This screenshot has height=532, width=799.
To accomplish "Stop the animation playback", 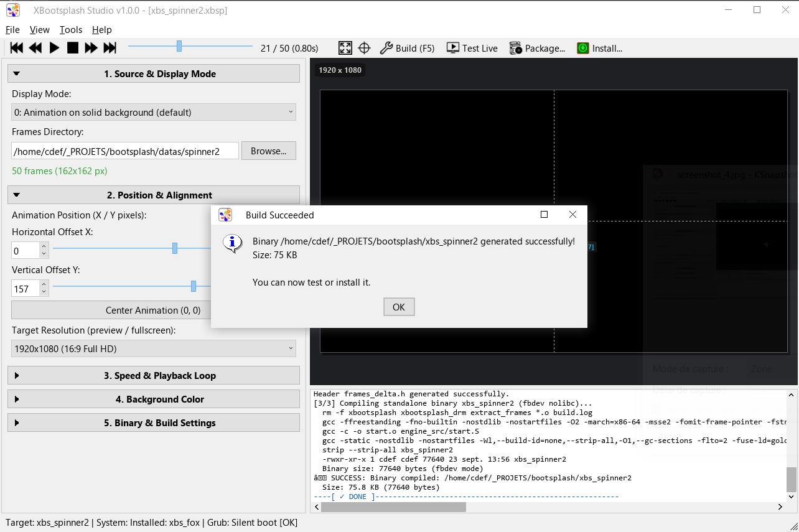I will (x=73, y=48).
